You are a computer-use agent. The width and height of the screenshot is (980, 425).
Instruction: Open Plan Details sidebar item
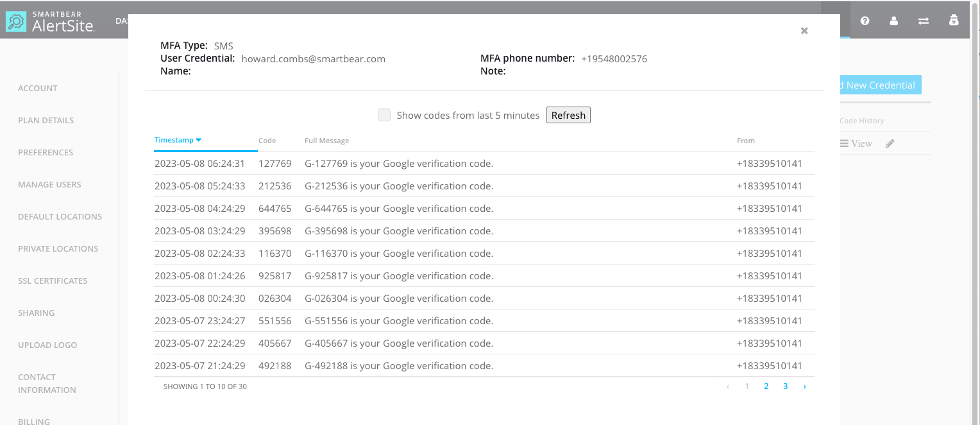tap(46, 120)
